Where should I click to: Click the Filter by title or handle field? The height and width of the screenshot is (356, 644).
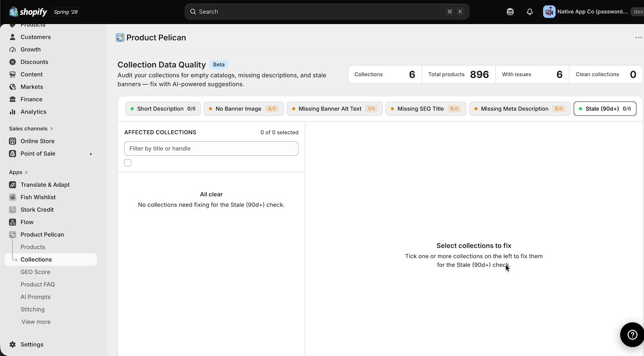pos(211,149)
